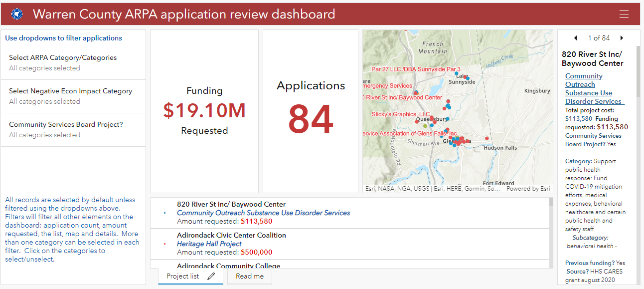Open Community Outreach Substance Use link in details
This screenshot has height=289, width=644.
[x=594, y=89]
